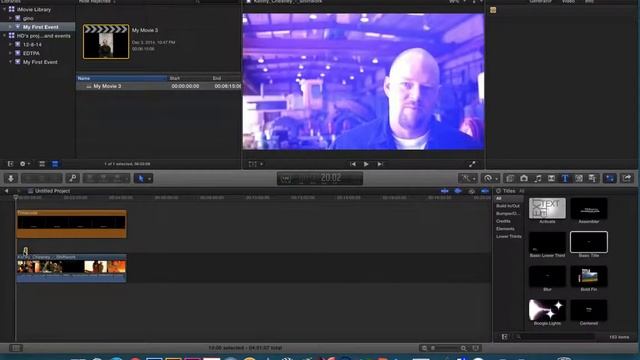Screen dimensions: 640x360
Task: Choose the Assembler title thumbnail
Action: click(x=589, y=208)
